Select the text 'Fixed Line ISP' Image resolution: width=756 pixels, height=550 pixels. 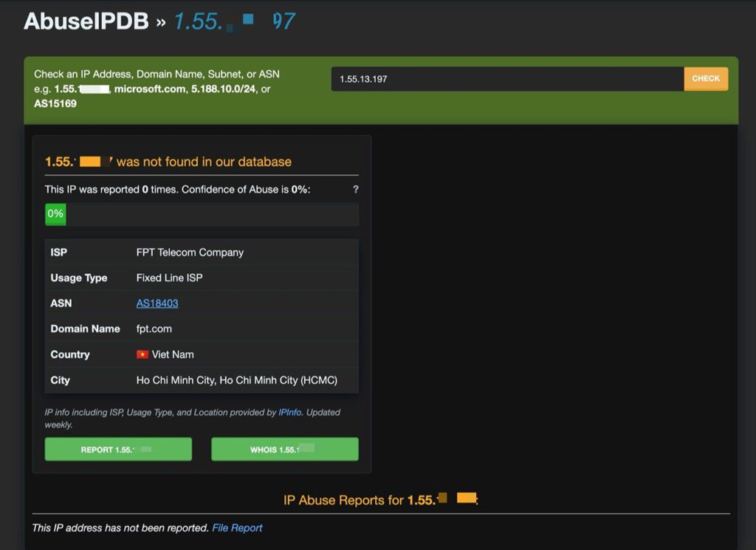pos(169,278)
